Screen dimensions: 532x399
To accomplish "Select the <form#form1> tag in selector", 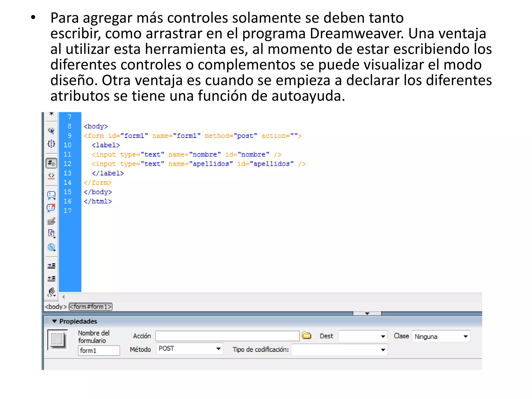I will [90, 307].
